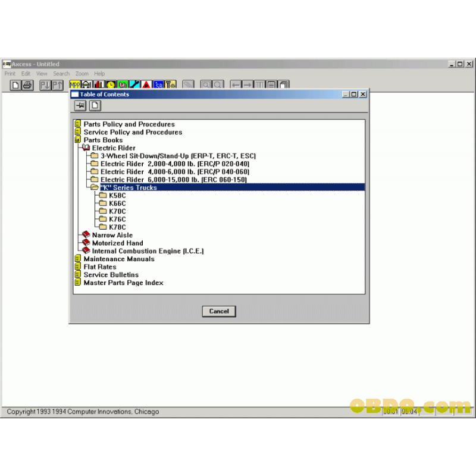Image resolution: width=476 pixels, height=476 pixels.
Task: Click the stacked pages toolbar icon
Action: (x=284, y=84)
